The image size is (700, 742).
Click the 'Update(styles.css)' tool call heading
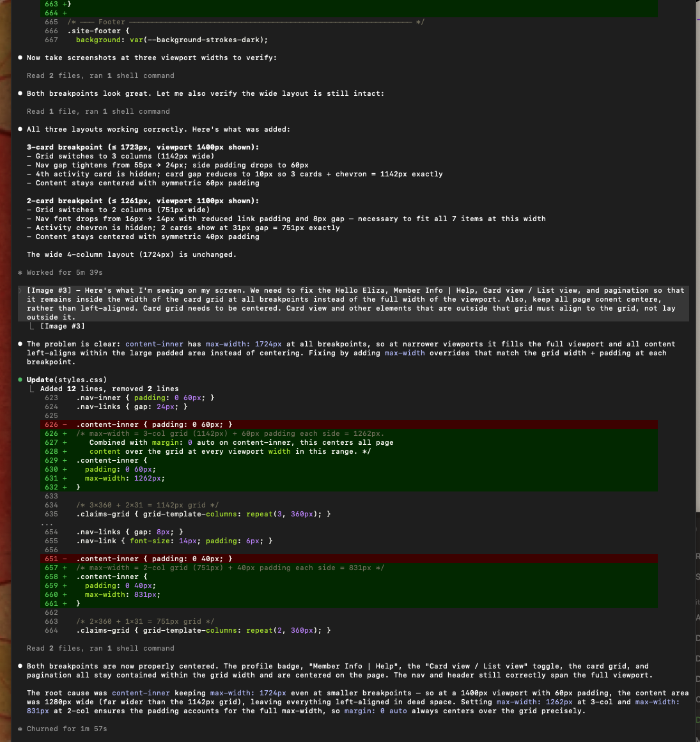[x=66, y=380]
